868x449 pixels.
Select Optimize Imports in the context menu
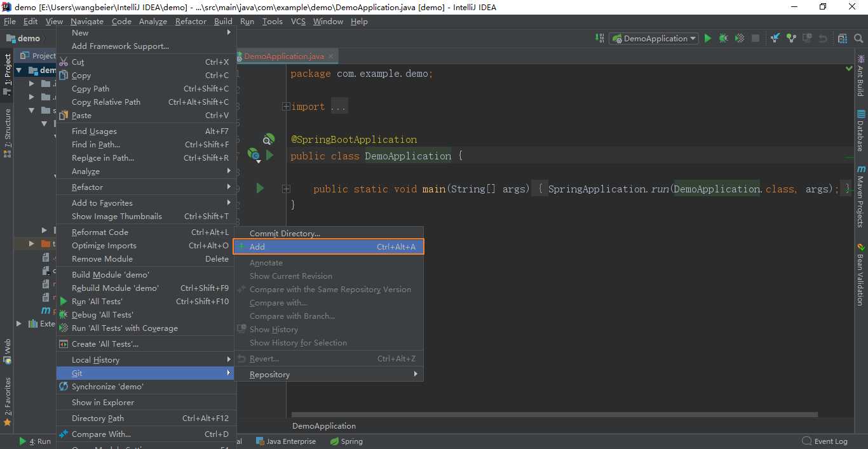tap(146, 245)
